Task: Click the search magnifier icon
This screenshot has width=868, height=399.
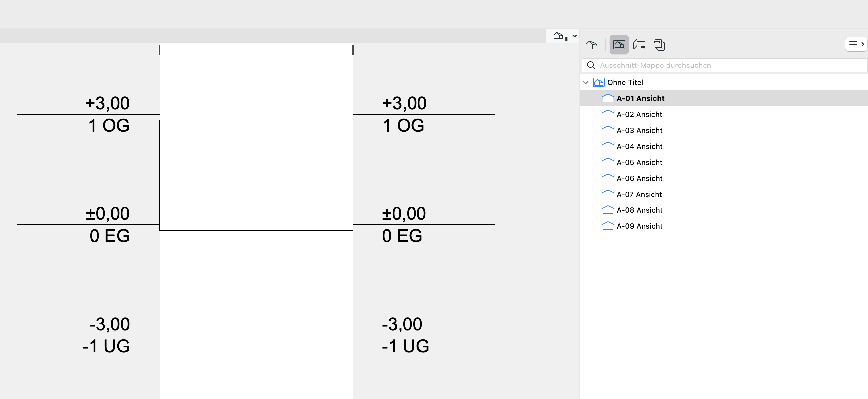Action: pos(591,65)
